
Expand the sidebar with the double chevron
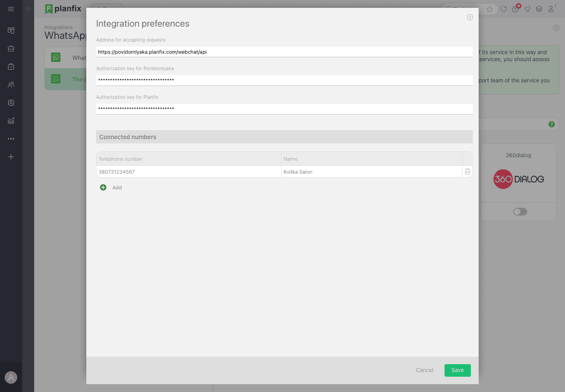coord(28,9)
